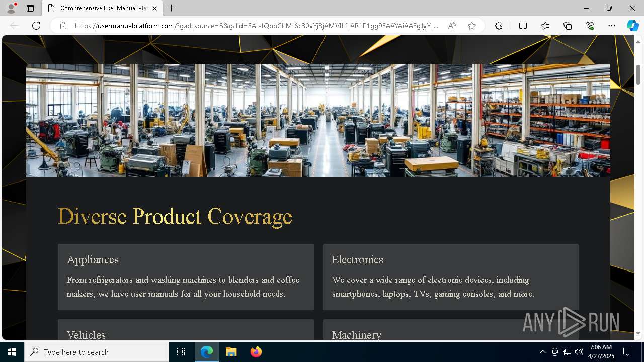Open the network status tray icon

567,352
